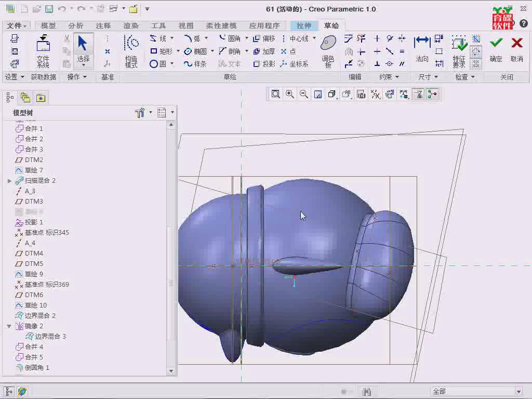Open the File (文件) menu

pos(16,25)
